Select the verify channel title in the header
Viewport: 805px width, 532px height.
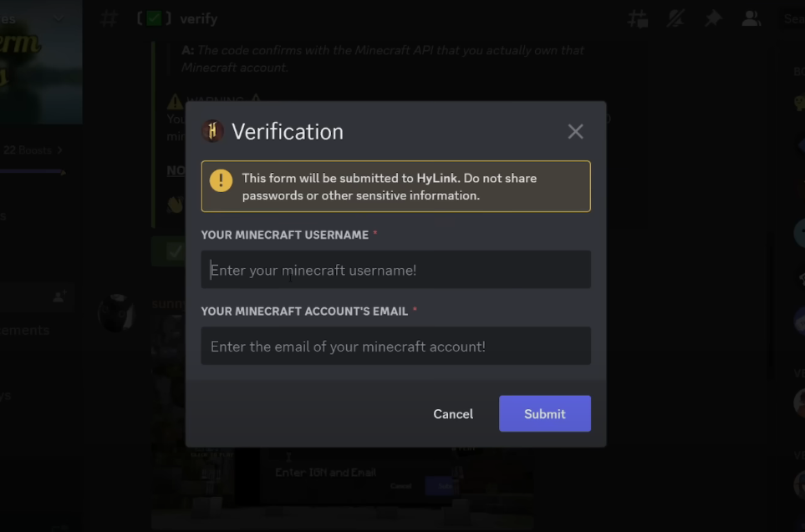(201, 18)
